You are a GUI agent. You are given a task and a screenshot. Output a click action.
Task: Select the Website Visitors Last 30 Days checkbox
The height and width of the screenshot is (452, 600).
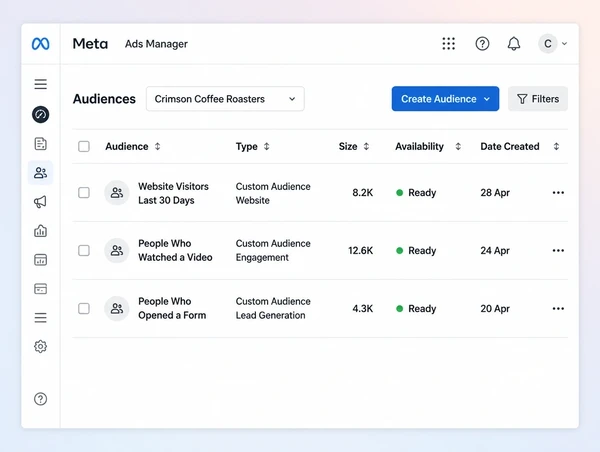pos(84,193)
